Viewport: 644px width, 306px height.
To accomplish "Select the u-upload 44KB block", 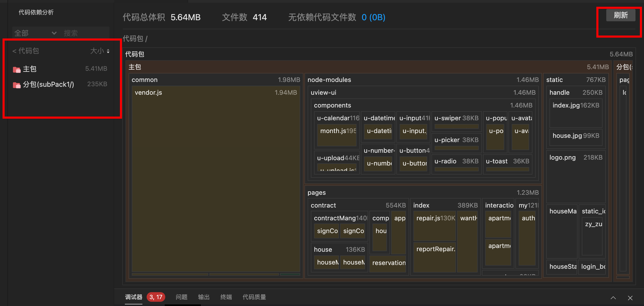I will (337, 162).
